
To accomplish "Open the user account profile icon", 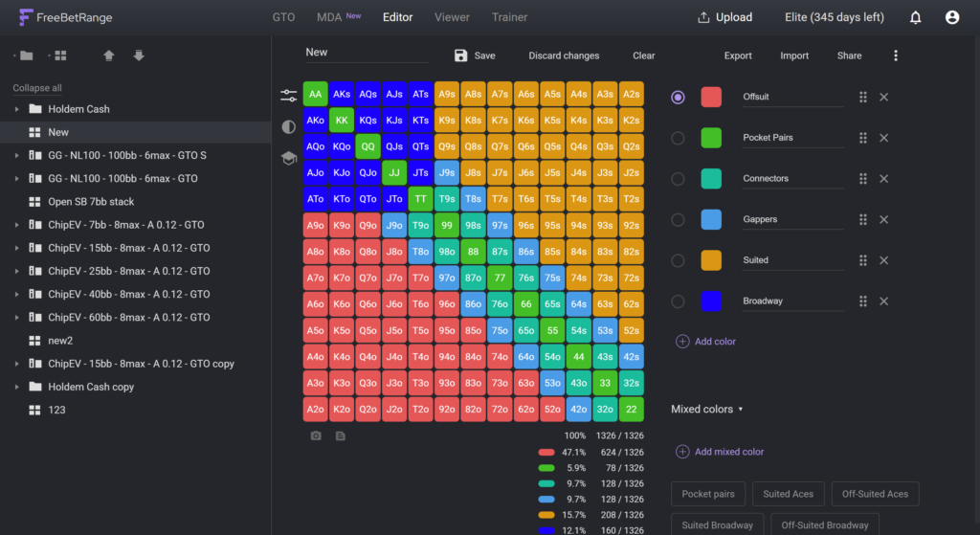I will click(952, 17).
